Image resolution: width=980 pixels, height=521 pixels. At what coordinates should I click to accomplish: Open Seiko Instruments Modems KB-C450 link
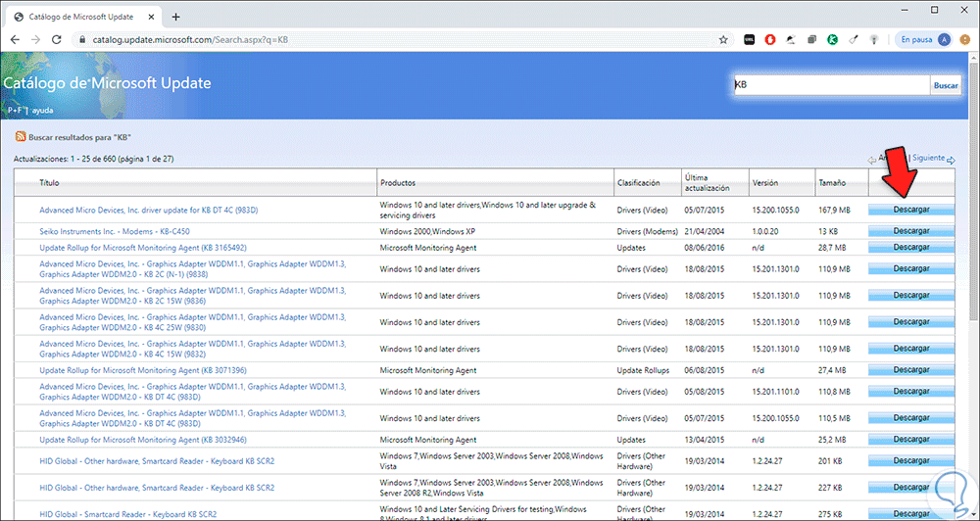[x=115, y=231]
